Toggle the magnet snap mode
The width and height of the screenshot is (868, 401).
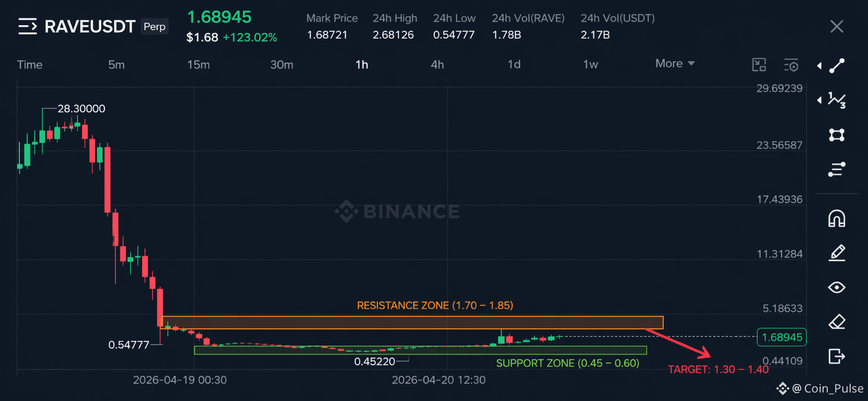coord(837,218)
